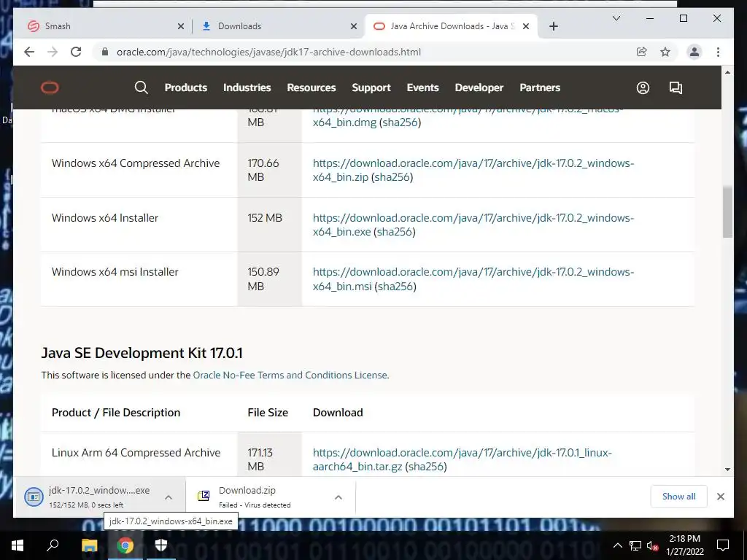The width and height of the screenshot is (747, 560).
Task: Reload the current page
Action: (x=76, y=52)
